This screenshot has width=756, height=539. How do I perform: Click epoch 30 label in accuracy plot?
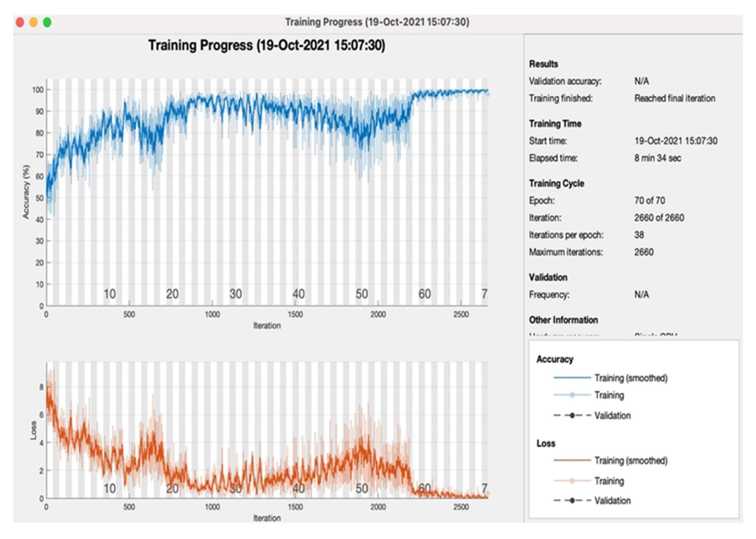236,294
